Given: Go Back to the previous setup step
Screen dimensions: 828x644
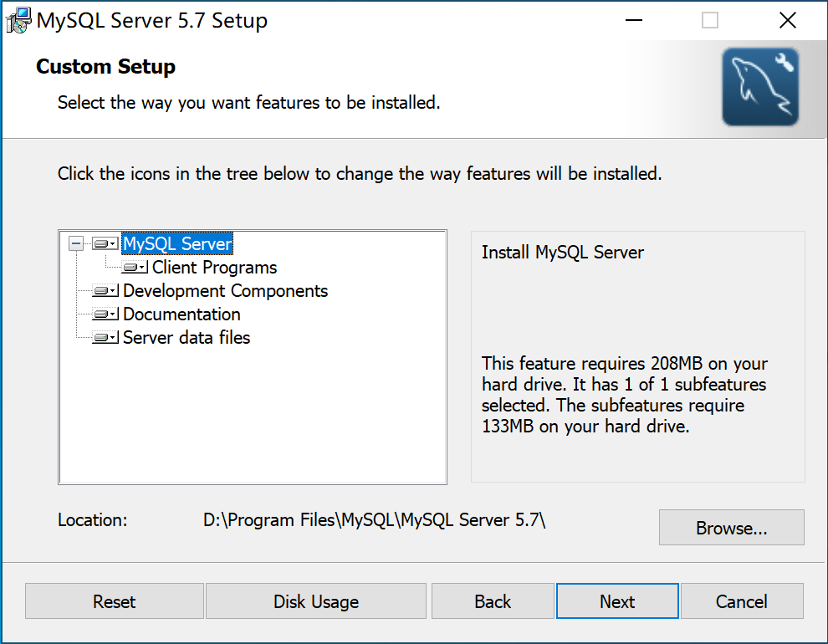Looking at the screenshot, I should 492,601.
